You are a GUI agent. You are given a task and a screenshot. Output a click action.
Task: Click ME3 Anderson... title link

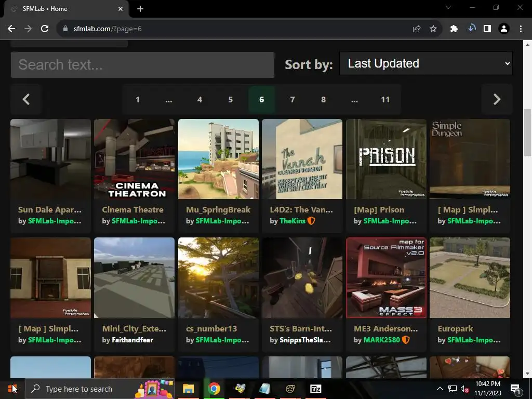(x=386, y=328)
